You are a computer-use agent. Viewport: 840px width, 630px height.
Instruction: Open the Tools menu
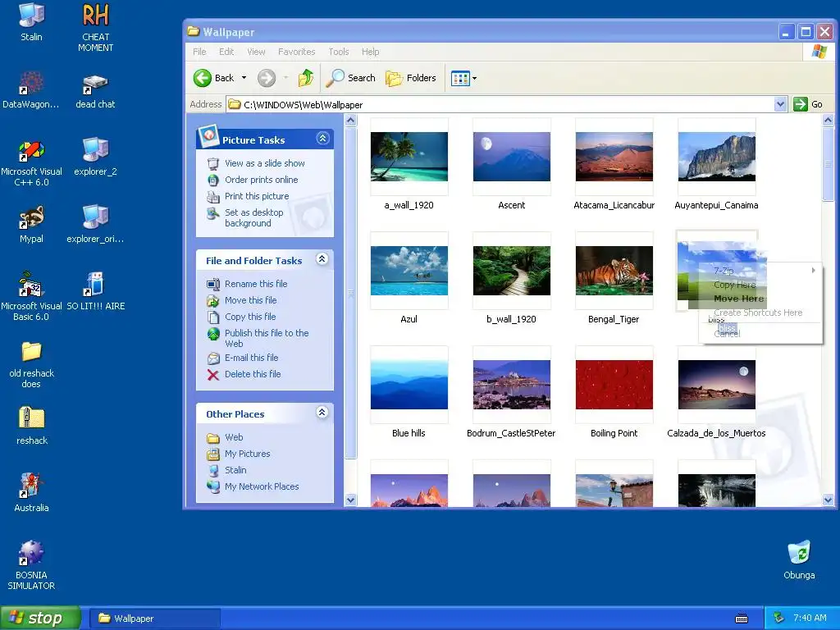339,52
